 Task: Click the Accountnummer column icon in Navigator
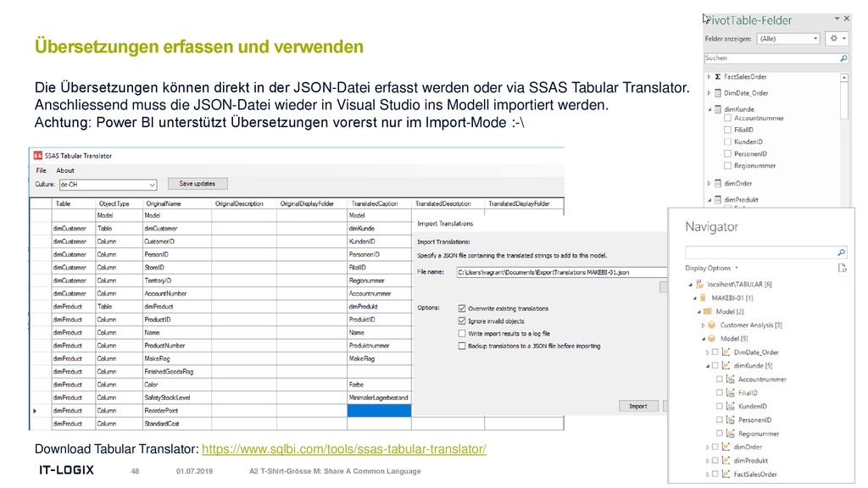730,379
